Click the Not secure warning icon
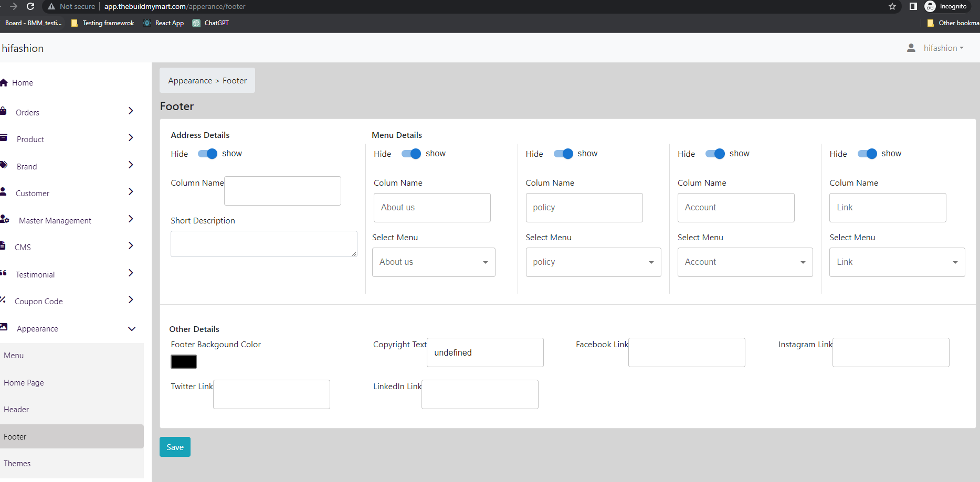 (x=51, y=6)
